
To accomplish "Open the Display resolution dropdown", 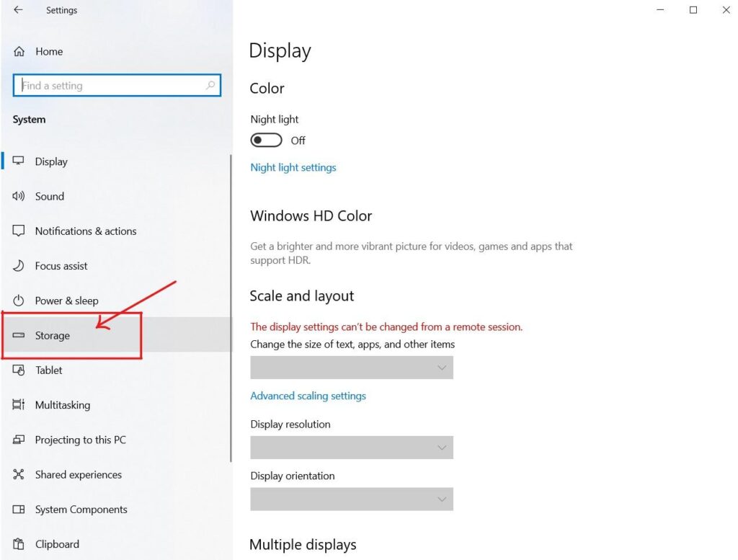I will pos(352,448).
